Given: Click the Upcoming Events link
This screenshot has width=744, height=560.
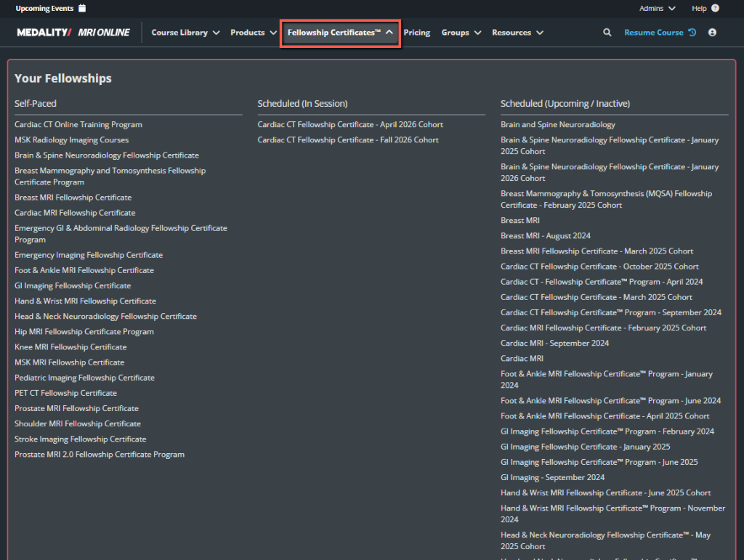Looking at the screenshot, I should click(44, 8).
